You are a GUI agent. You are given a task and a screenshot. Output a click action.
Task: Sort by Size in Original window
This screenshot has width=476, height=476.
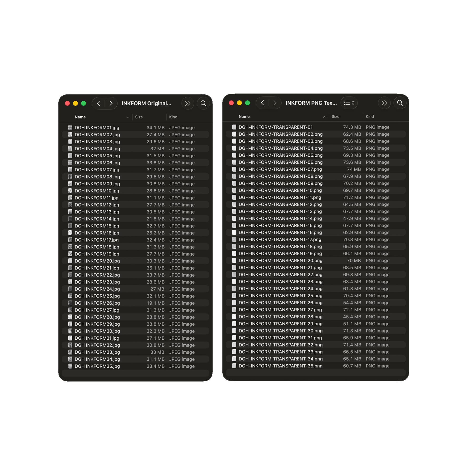139,117
